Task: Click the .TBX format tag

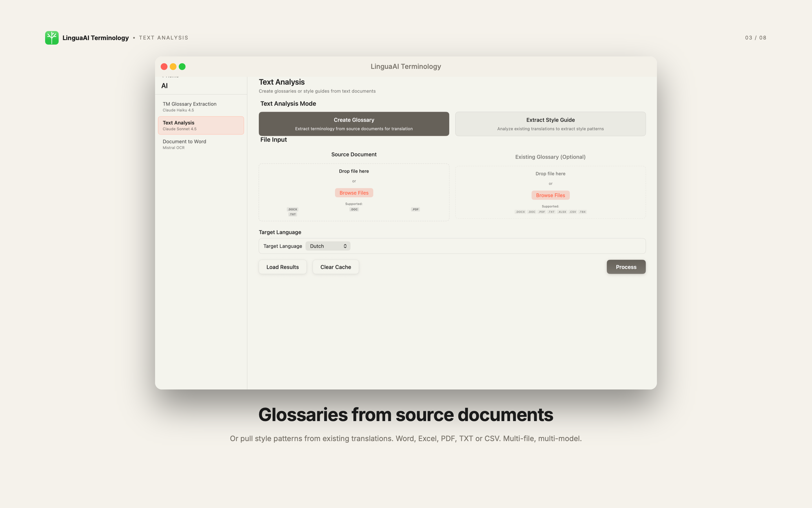Action: point(582,212)
